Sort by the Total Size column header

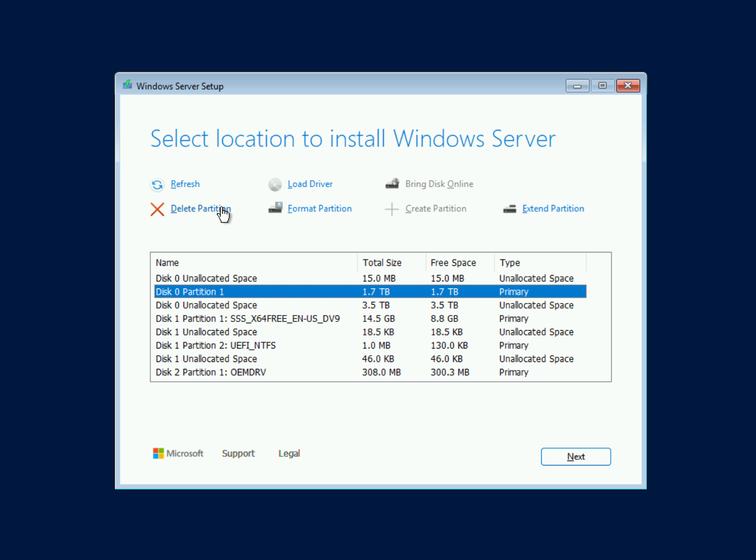[x=391, y=262]
